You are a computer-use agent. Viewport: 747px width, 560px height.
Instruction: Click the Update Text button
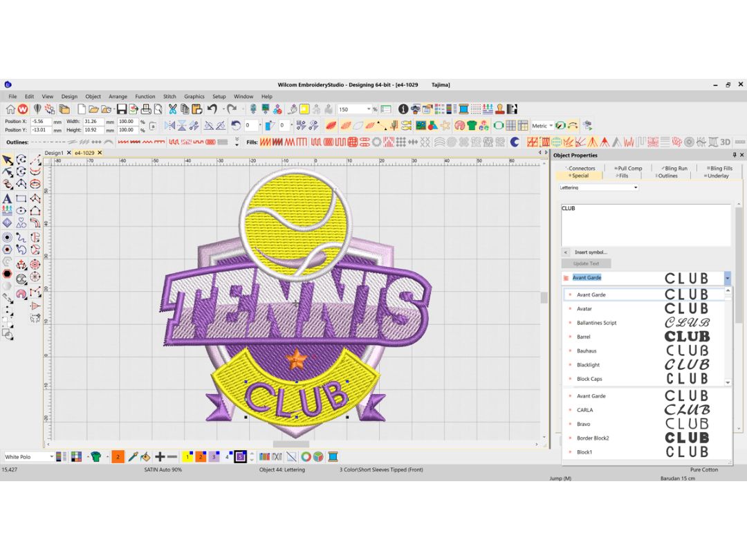[586, 264]
